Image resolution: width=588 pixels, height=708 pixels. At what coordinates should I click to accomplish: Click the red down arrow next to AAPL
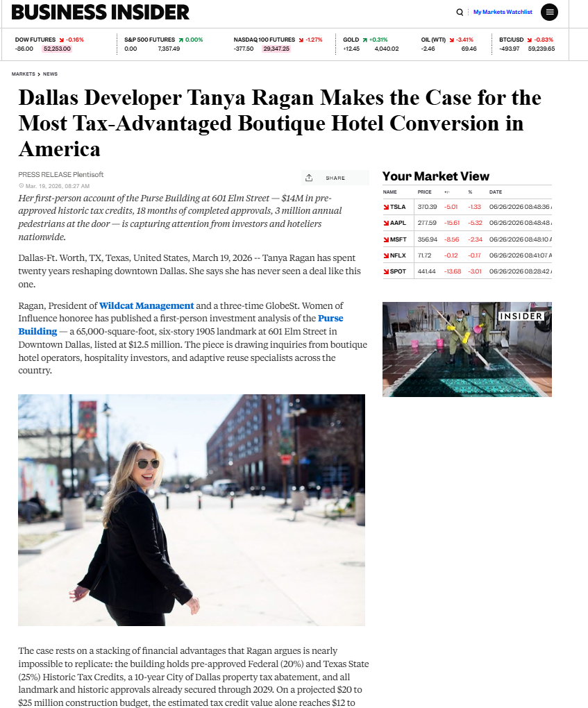point(386,223)
